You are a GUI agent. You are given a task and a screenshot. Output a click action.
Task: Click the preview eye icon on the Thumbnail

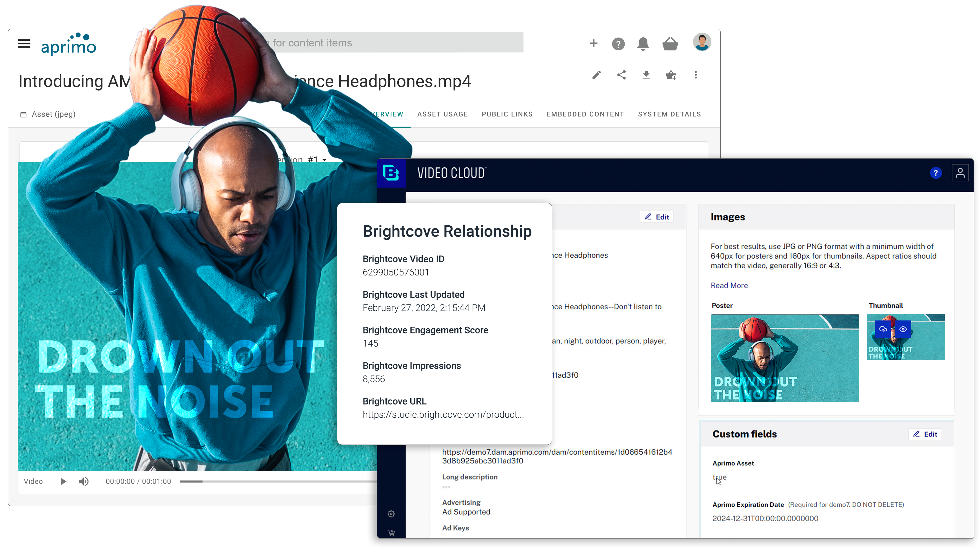coord(903,329)
